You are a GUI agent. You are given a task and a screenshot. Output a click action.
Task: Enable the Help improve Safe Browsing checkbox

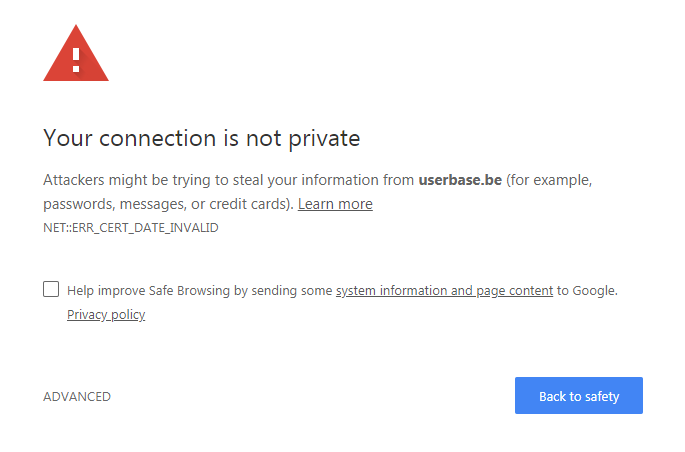click(x=51, y=290)
